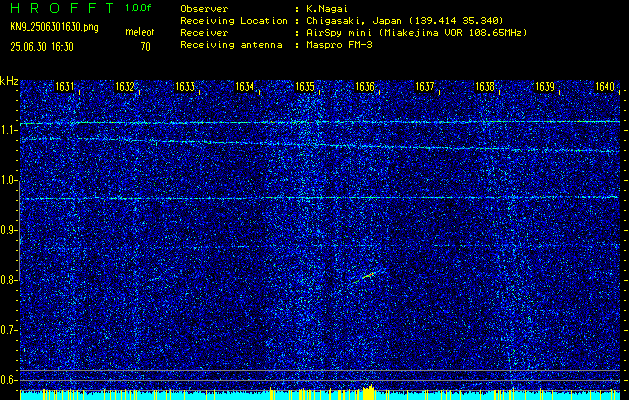Screen dimensions: 629x400
Task: Click Chigasaki, Japan coordinates text
Action: [x=404, y=21]
